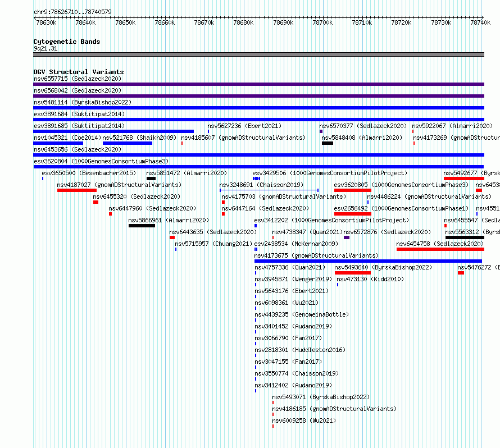Click the nsv6570377 (Sedlazeck2020) label

point(363,126)
